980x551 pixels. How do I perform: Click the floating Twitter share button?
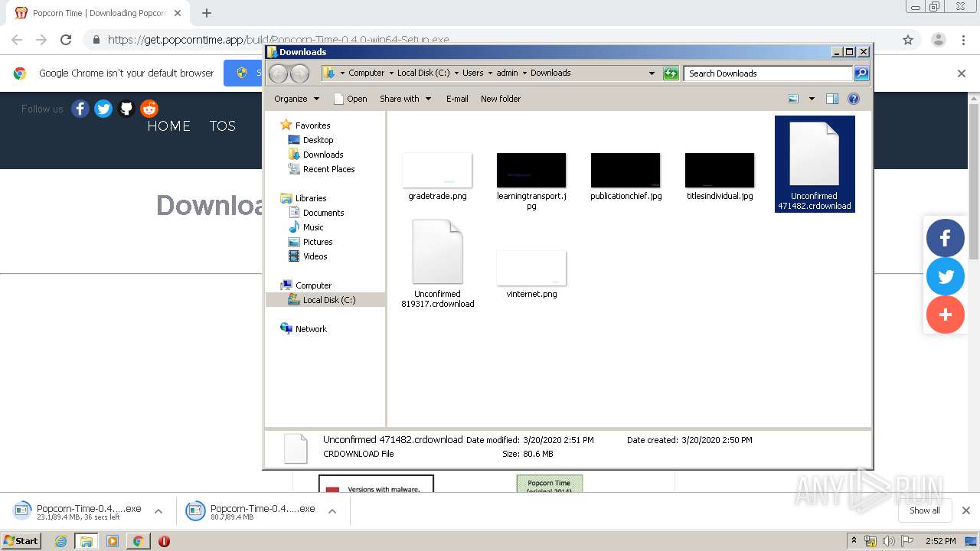[x=946, y=276]
